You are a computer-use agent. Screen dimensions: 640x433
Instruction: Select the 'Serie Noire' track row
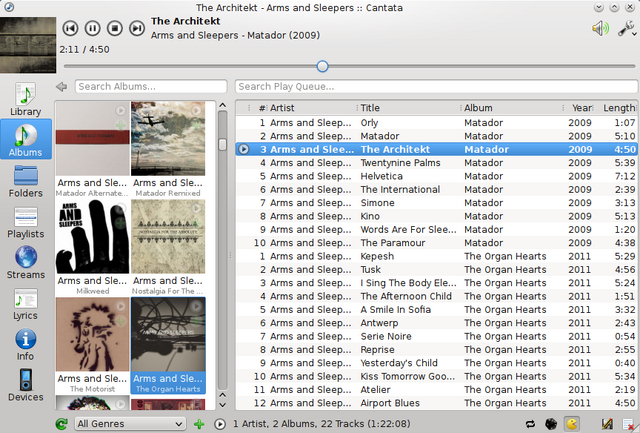pyautogui.click(x=436, y=336)
